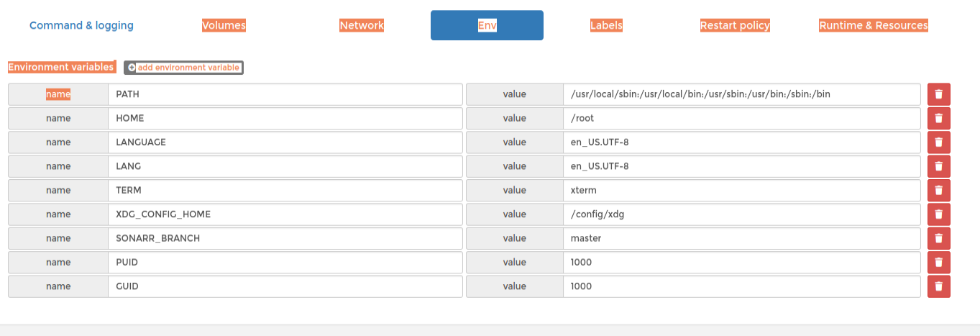Delete the PUID variable row
980x336 pixels.
click(x=938, y=262)
